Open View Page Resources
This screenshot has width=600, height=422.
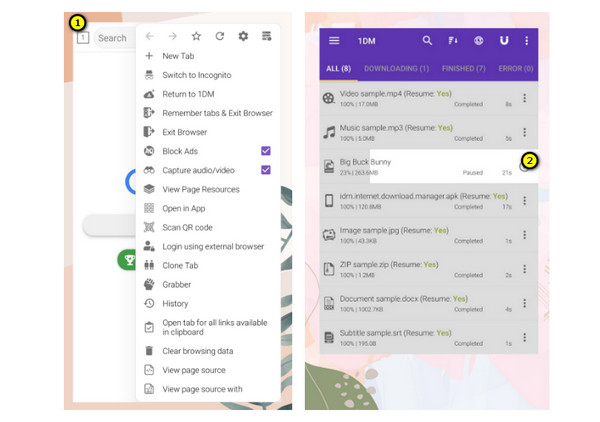(x=208, y=189)
